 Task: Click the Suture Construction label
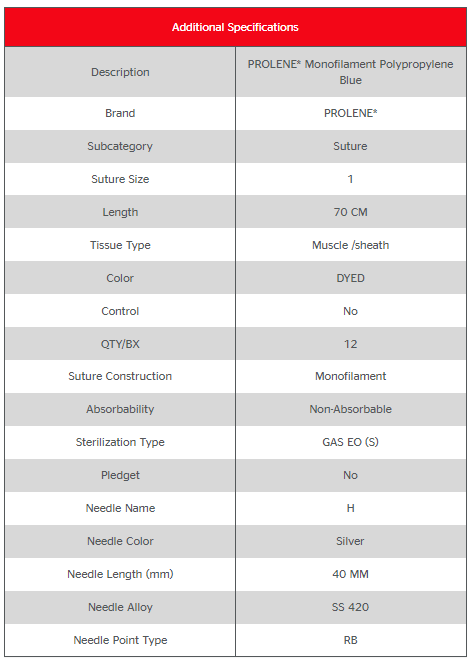pyautogui.click(x=120, y=376)
